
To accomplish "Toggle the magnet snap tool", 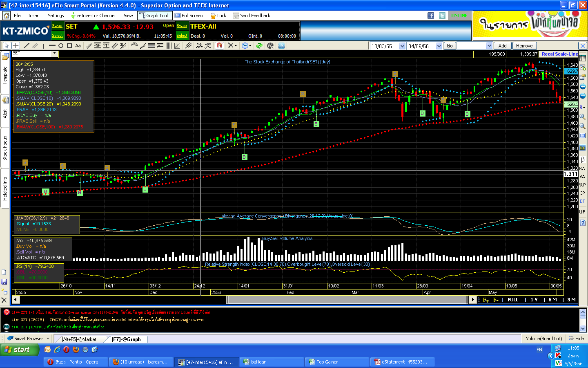I will [220, 46].
